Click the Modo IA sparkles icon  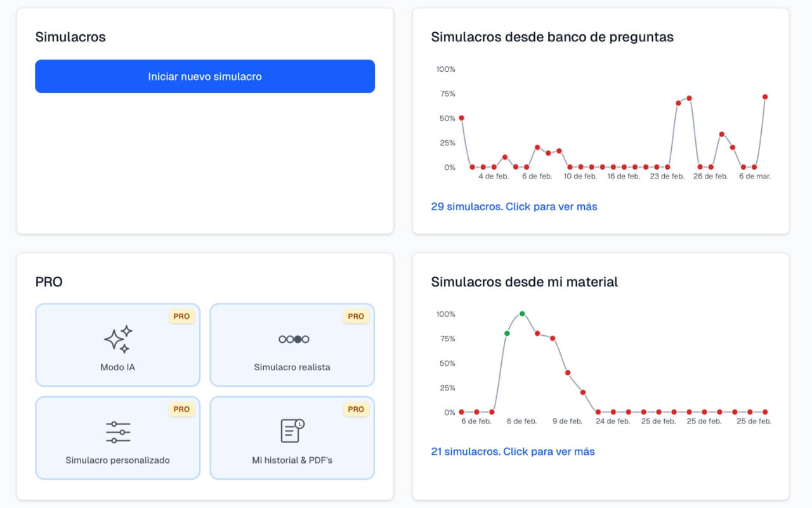[x=118, y=338]
